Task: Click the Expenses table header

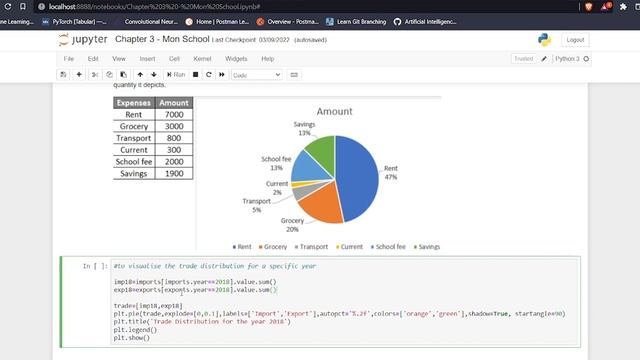Action: coord(134,103)
